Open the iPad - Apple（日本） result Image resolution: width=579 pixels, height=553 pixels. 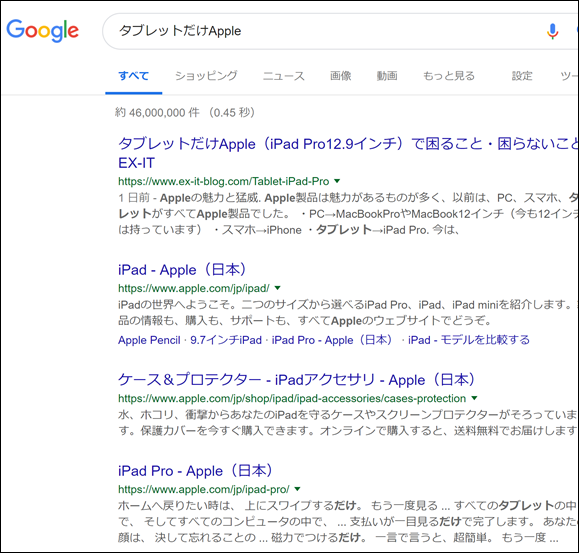coord(182,269)
